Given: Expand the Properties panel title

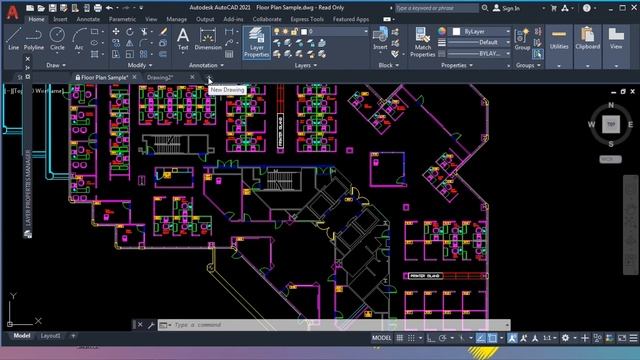Looking at the screenshot, I should click(457, 65).
